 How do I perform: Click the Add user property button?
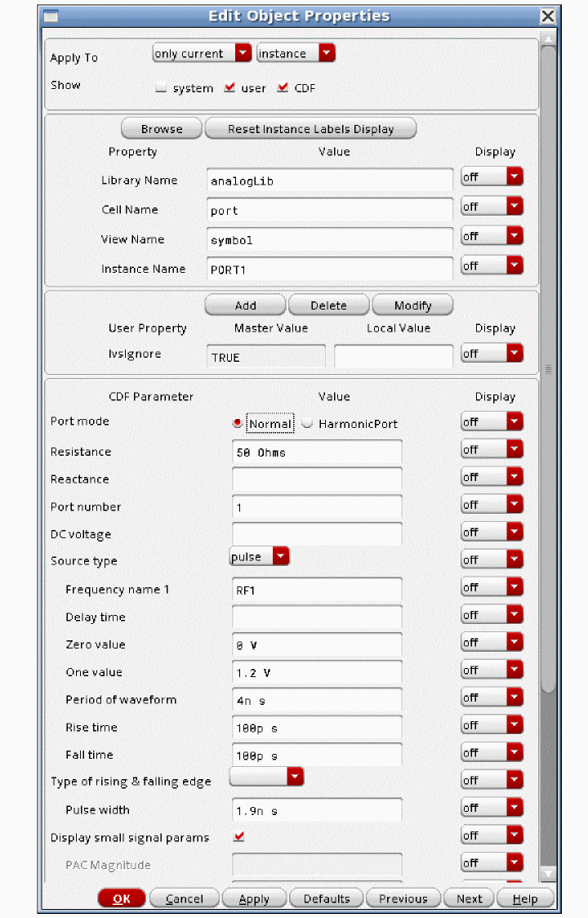245,305
